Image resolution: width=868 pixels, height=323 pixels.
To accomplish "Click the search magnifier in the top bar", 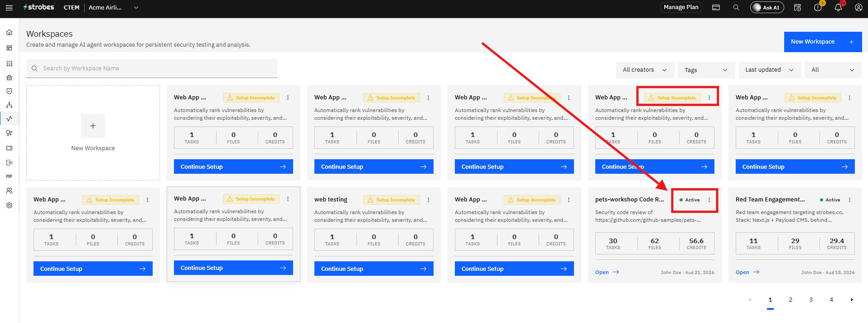I will point(736,7).
